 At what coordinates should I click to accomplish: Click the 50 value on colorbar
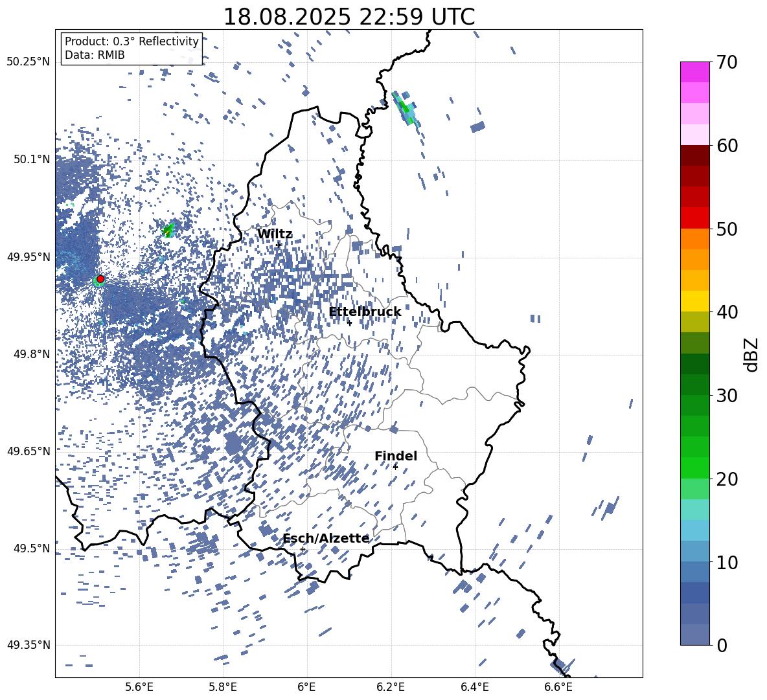click(727, 229)
